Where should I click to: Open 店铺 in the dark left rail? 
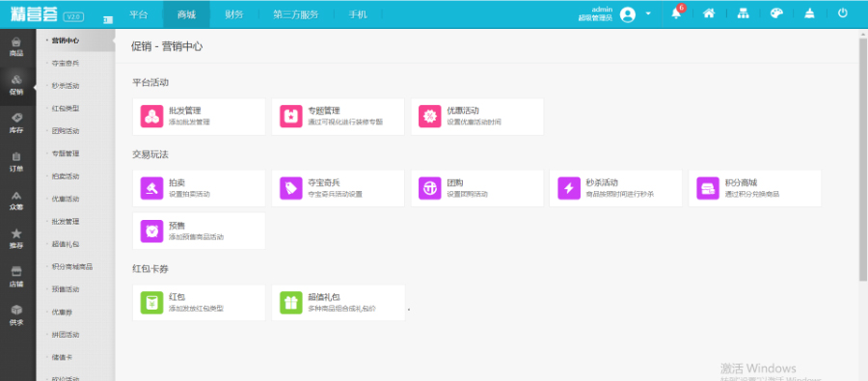pos(16,278)
